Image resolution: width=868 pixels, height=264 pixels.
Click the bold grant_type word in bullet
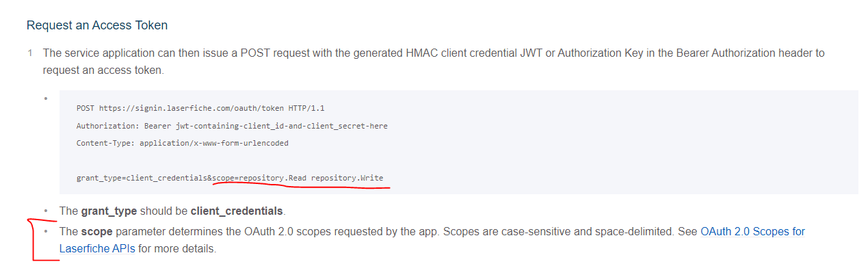click(x=109, y=211)
